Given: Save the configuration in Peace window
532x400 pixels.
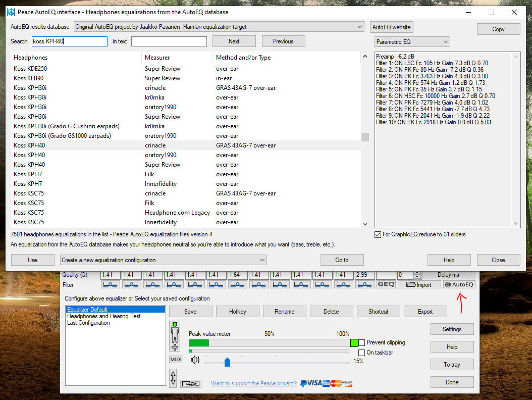Looking at the screenshot, I should tap(190, 312).
